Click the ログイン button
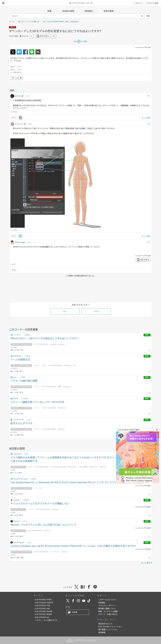The width and height of the screenshot is (161, 644). point(139,3)
